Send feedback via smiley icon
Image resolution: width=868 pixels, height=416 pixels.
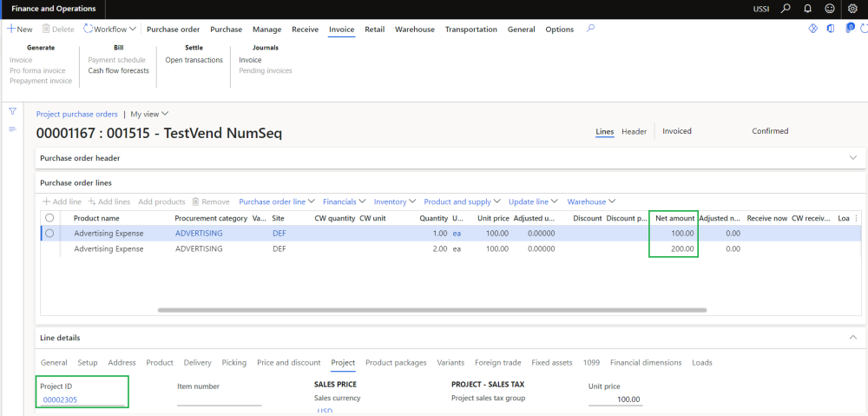(x=829, y=9)
